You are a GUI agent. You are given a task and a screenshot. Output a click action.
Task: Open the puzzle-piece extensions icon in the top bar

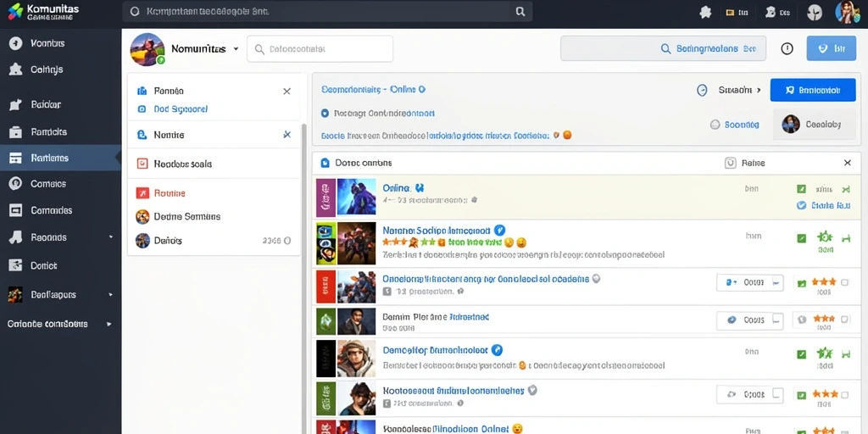(x=705, y=12)
